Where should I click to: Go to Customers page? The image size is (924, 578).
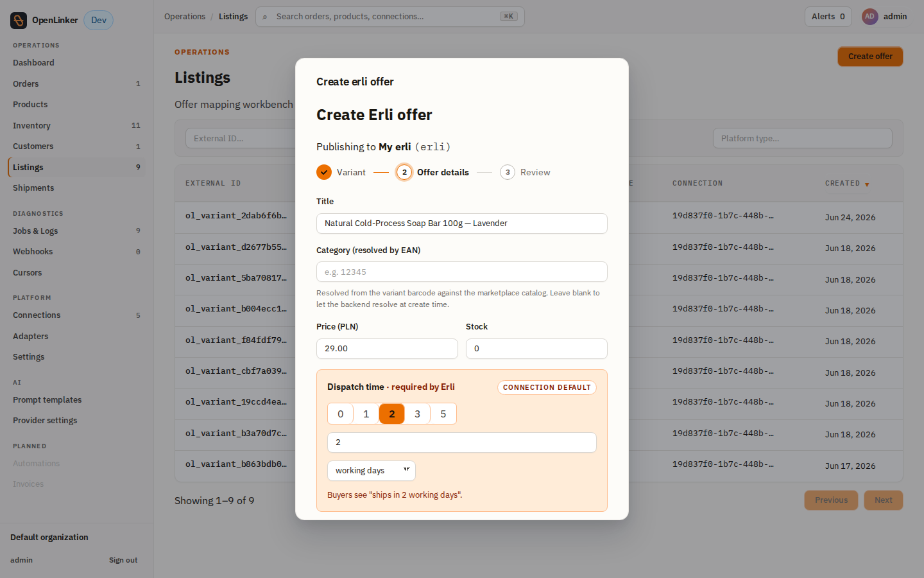point(76,146)
